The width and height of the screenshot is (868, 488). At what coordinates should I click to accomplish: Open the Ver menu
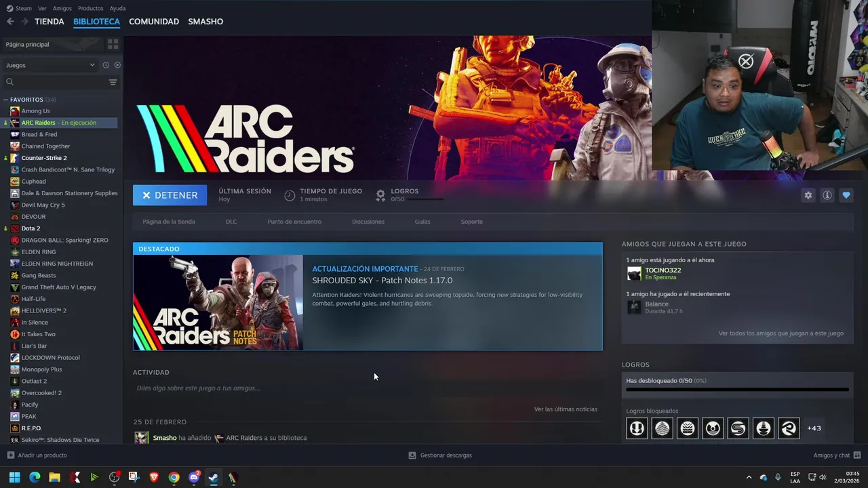tap(42, 8)
